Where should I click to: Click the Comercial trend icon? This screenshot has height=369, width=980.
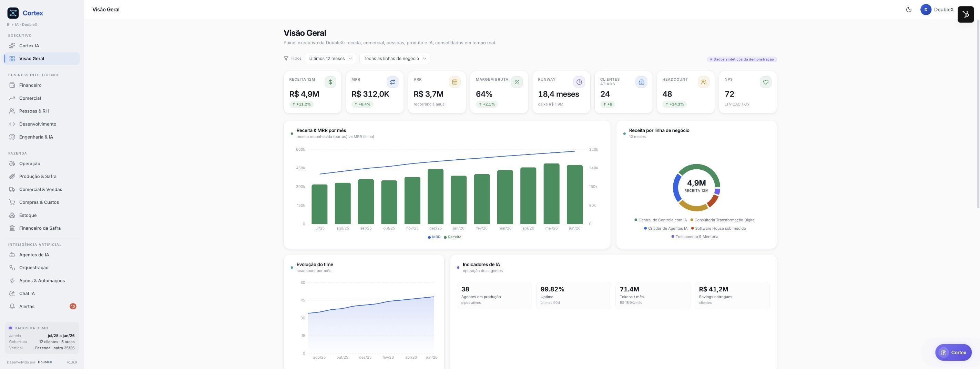point(12,98)
